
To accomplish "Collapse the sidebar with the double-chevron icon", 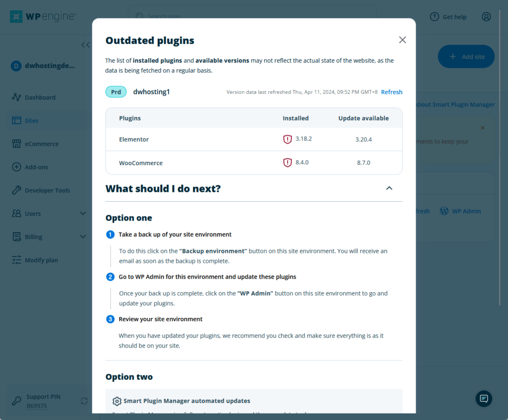I will tap(85, 45).
